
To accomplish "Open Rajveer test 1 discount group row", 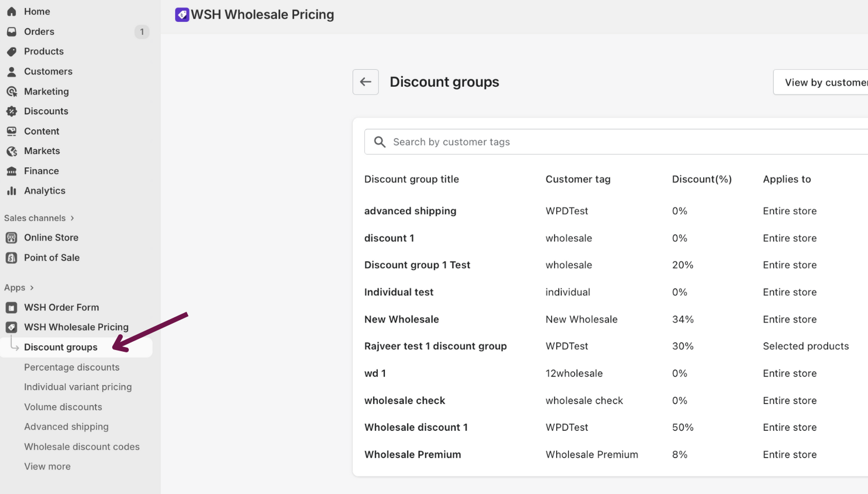I will [x=435, y=346].
